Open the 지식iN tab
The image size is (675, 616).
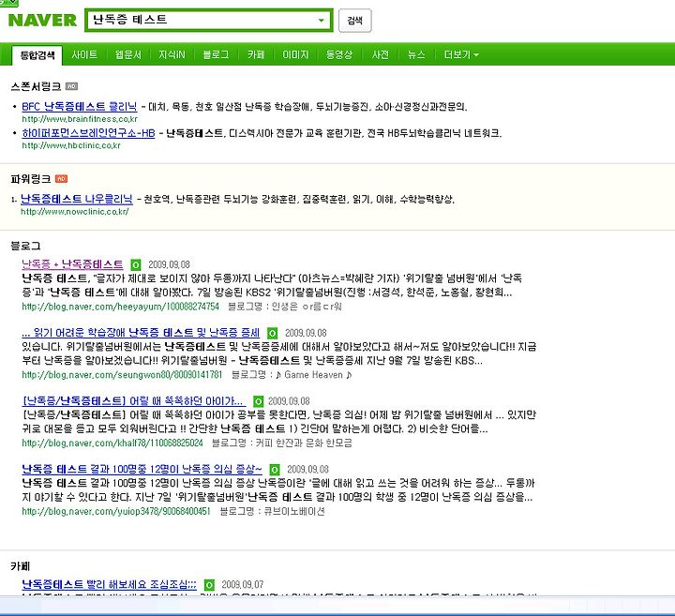172,54
